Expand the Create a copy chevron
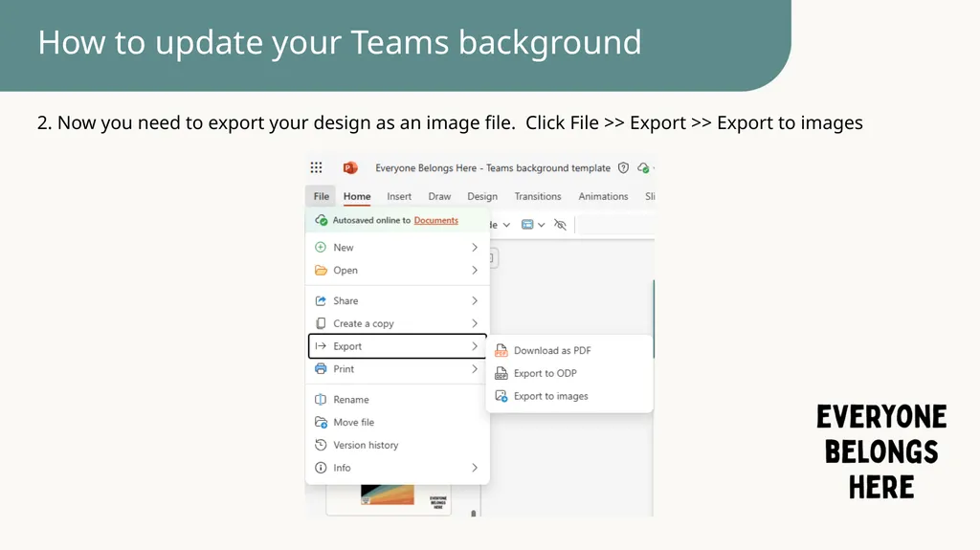This screenshot has height=550, width=980. click(475, 323)
